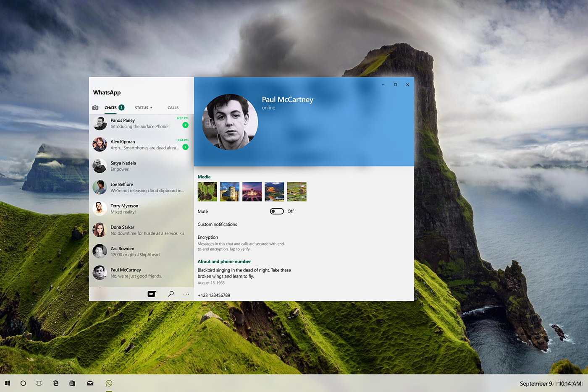Click the WhatsApp taskbar icon

[x=109, y=383]
